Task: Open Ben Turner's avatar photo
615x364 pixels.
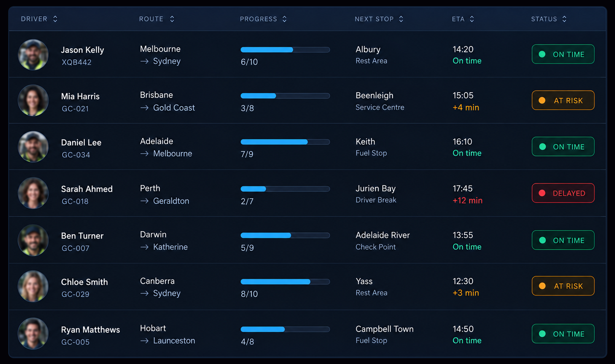Action: click(x=33, y=240)
